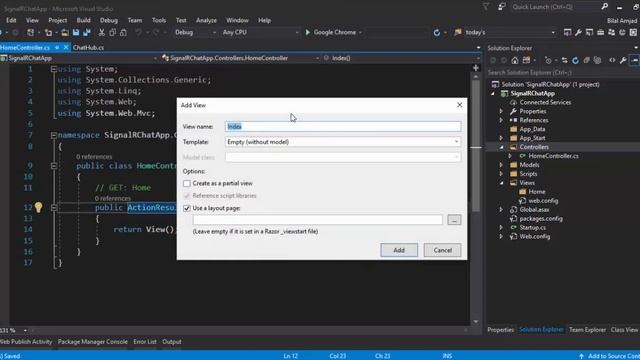Click the browser refresh icon in the toolbar

437,32
